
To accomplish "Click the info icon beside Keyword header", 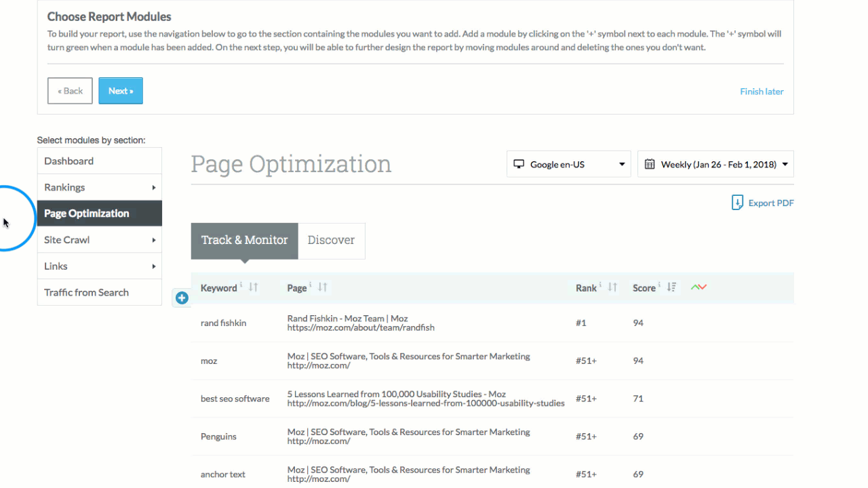I will 241,285.
